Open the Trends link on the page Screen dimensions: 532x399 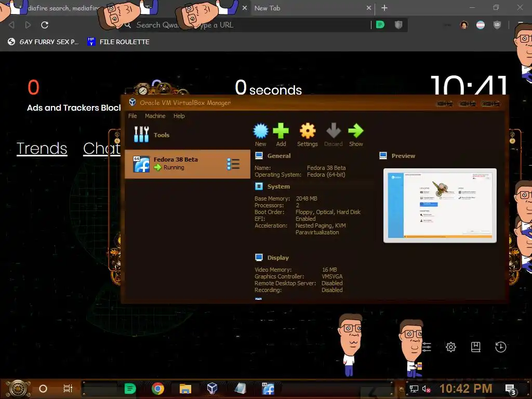(42, 148)
